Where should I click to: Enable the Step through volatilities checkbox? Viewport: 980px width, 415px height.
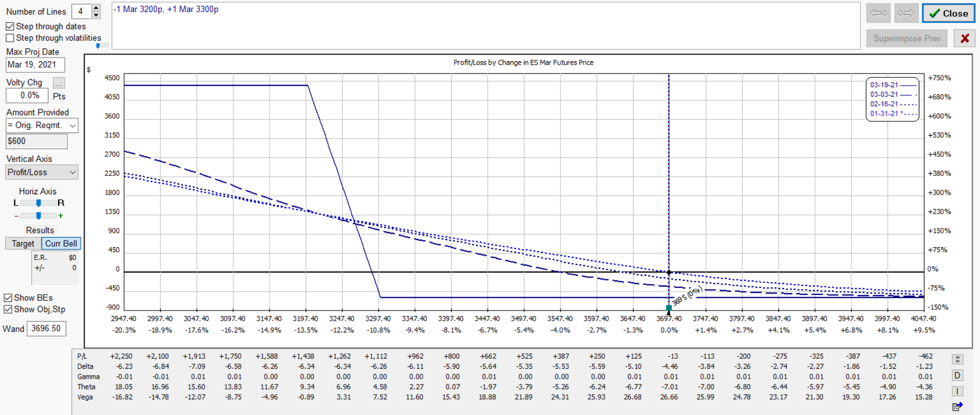coord(10,38)
